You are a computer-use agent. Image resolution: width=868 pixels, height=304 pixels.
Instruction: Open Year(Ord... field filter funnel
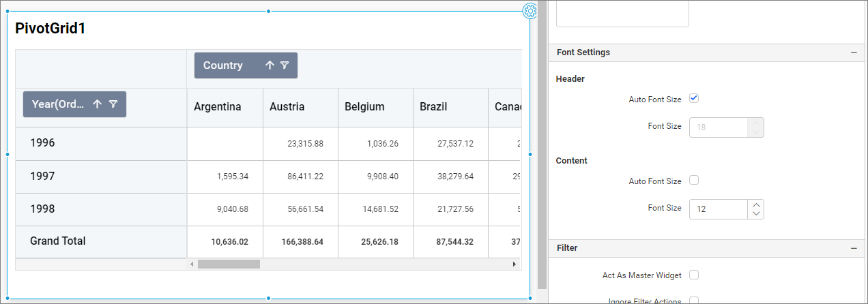click(113, 104)
